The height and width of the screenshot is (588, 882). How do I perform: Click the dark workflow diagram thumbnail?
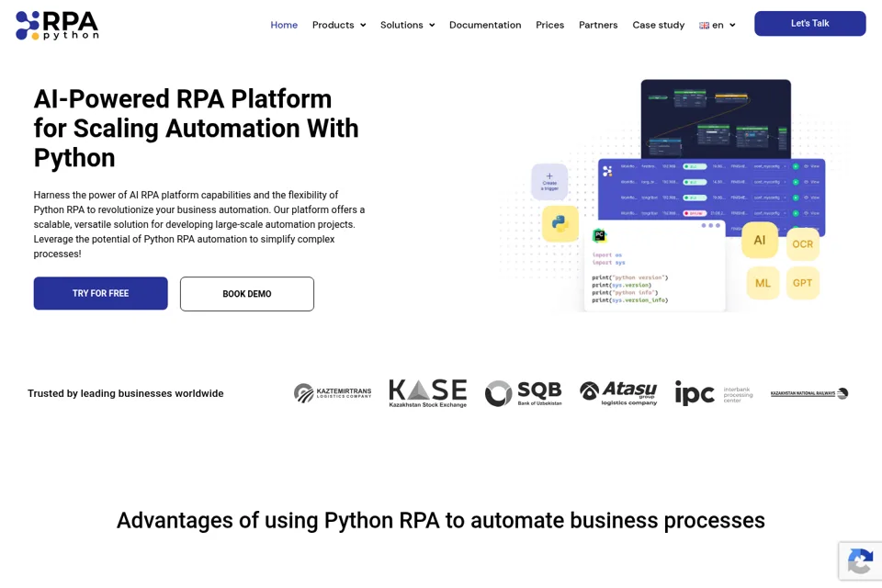(x=716, y=119)
